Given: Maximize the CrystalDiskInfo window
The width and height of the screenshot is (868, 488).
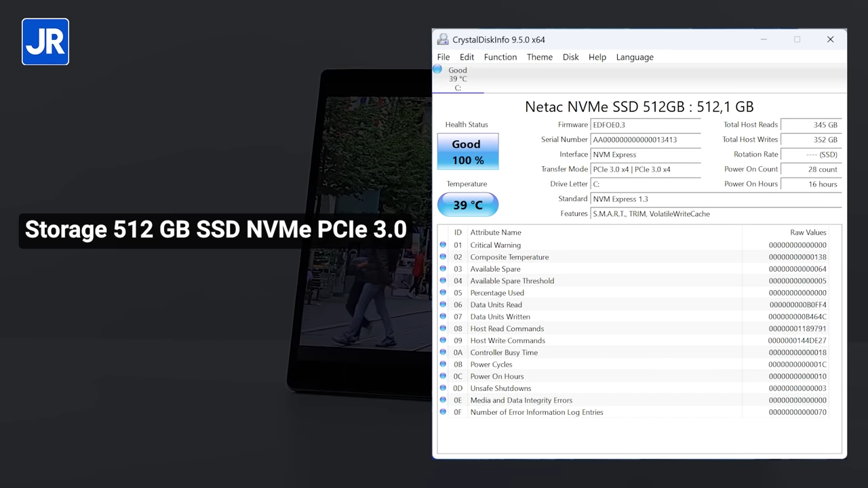Looking at the screenshot, I should coord(797,39).
